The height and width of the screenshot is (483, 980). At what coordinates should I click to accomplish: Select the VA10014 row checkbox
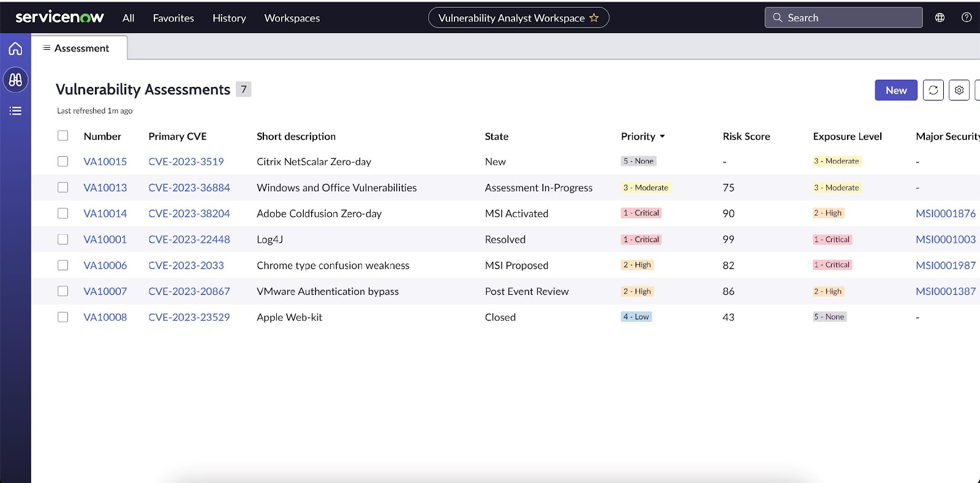(63, 213)
